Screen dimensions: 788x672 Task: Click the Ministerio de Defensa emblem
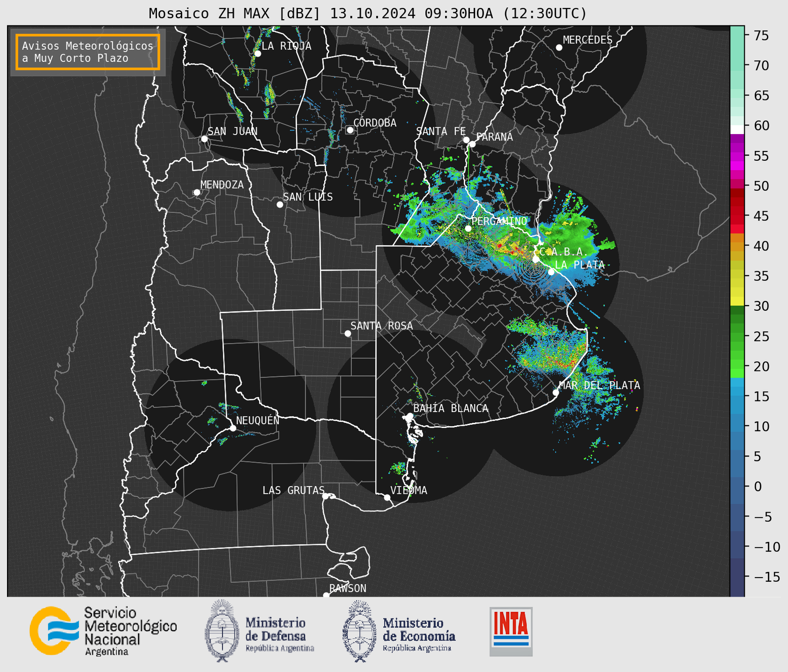tap(222, 631)
